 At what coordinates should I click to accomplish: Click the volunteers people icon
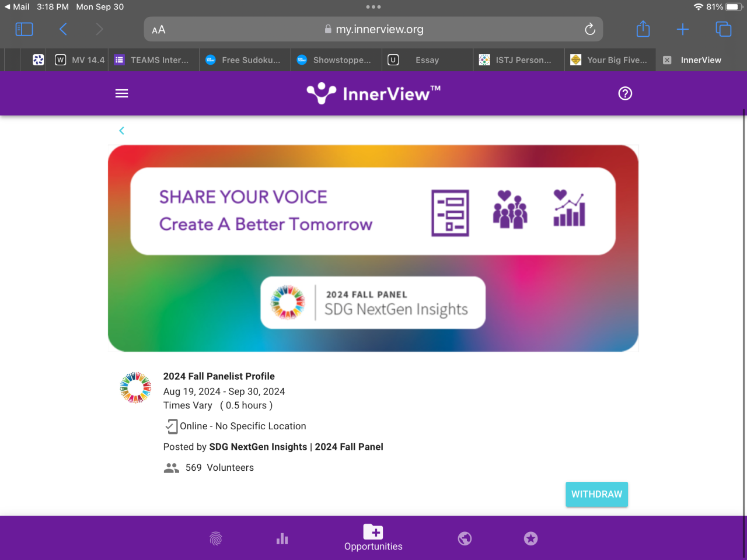click(x=172, y=468)
